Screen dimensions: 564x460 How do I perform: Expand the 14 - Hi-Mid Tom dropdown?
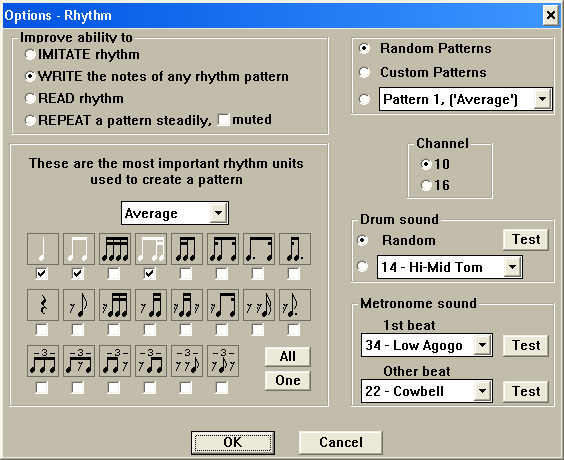click(x=512, y=267)
